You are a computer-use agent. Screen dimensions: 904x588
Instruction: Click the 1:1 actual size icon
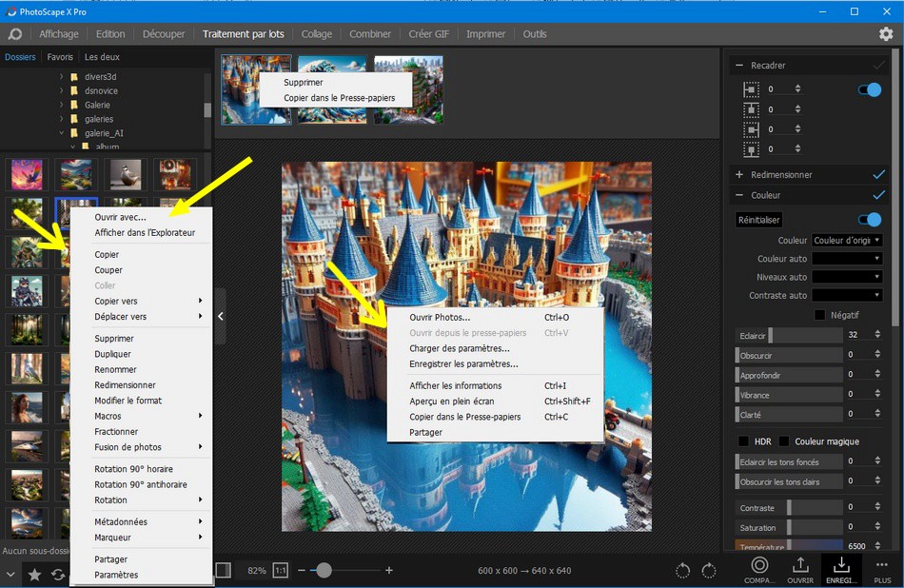click(x=280, y=570)
